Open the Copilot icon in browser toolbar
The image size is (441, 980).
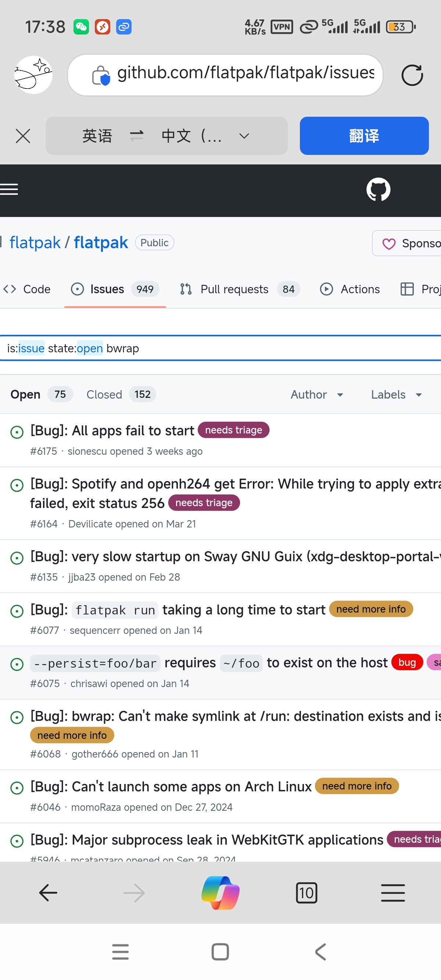pyautogui.click(x=220, y=893)
